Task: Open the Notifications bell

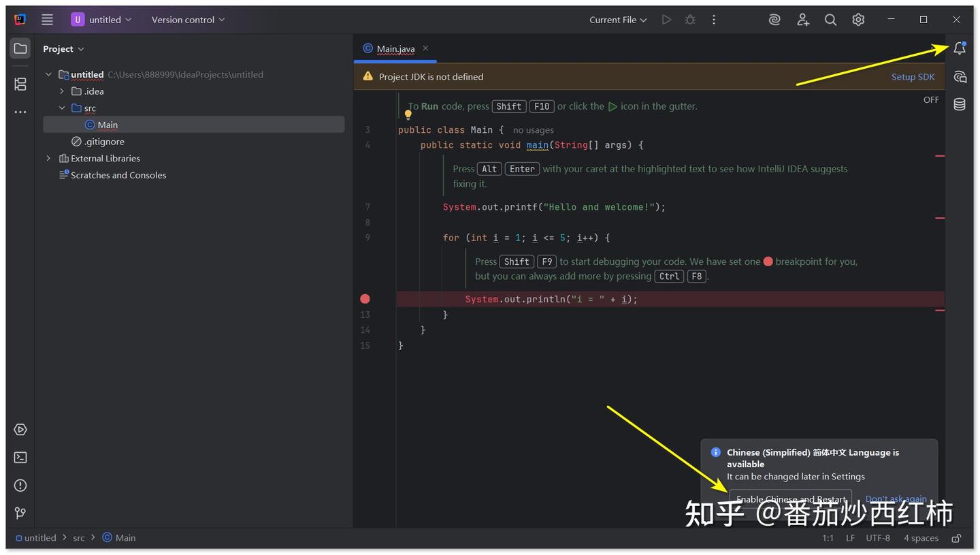Action: pos(960,48)
